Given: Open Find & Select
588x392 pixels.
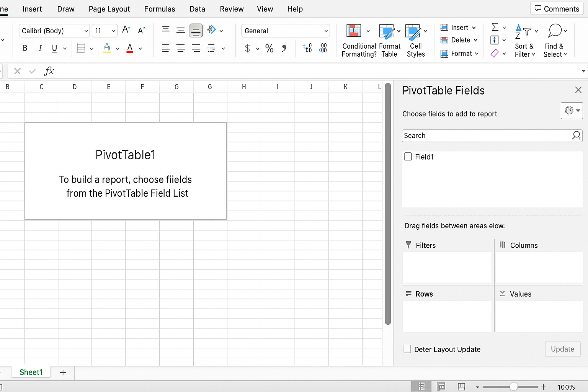Looking at the screenshot, I should 555,41.
